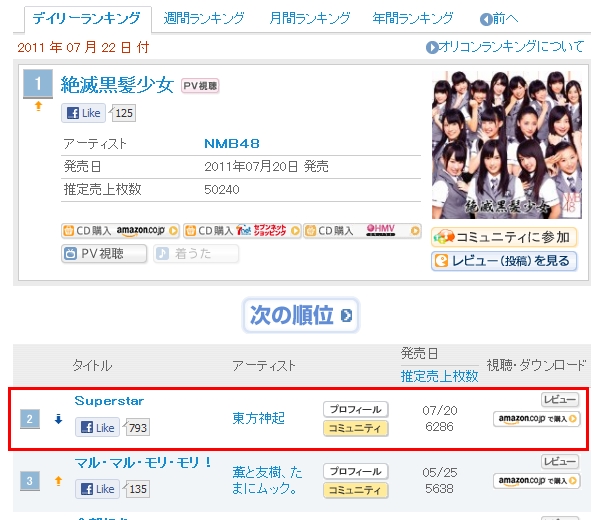This screenshot has width=593, height=520.
Task: Click sales figure 50240
Action: click(x=222, y=189)
